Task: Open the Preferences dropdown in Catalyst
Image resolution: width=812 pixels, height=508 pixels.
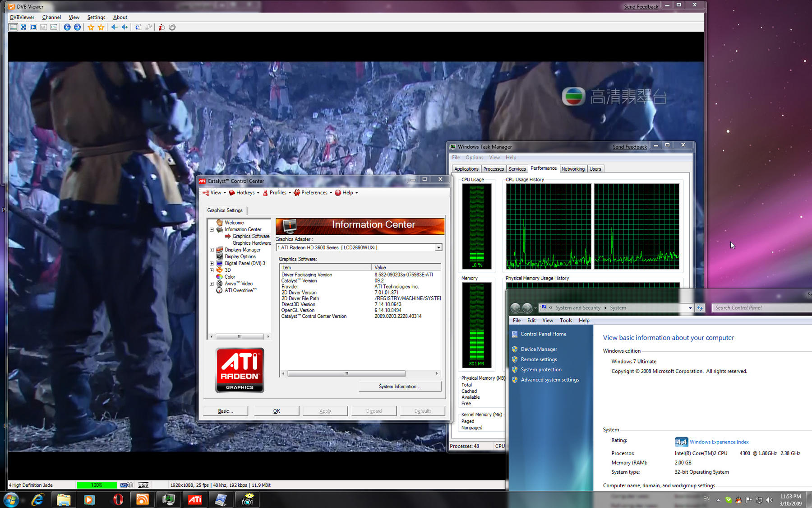Action: [x=313, y=193]
